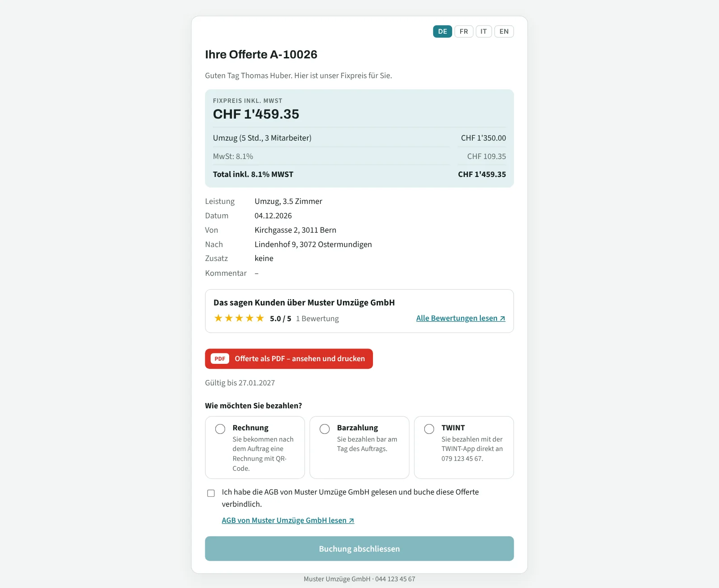Click the Barzahlung payment card description
Image resolution: width=719 pixels, height=588 pixels.
coord(367,444)
